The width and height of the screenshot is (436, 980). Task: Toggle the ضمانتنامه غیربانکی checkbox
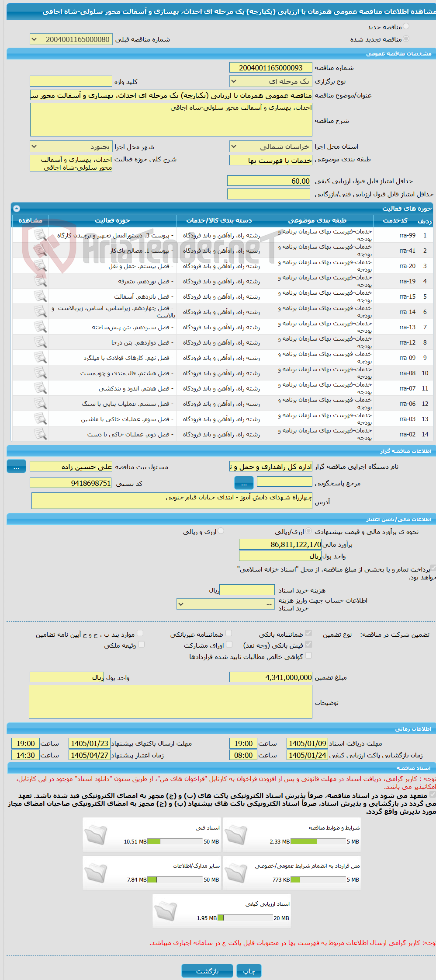228,633
